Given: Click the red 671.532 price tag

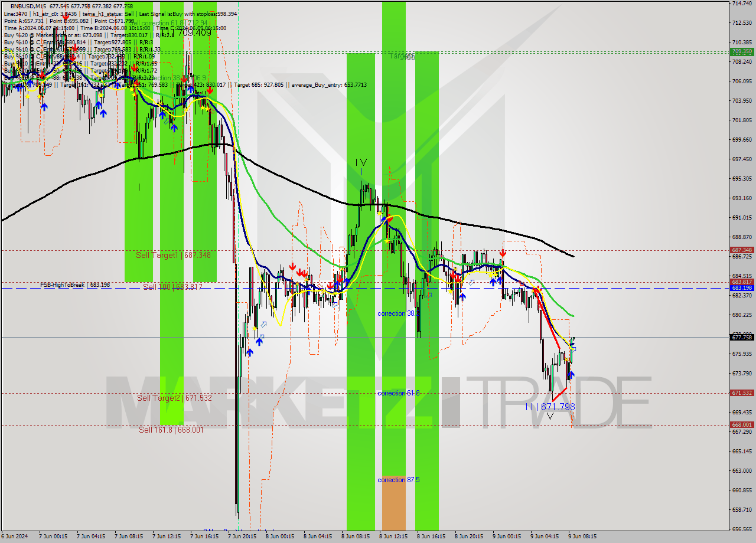Looking at the screenshot, I should coord(742,392).
